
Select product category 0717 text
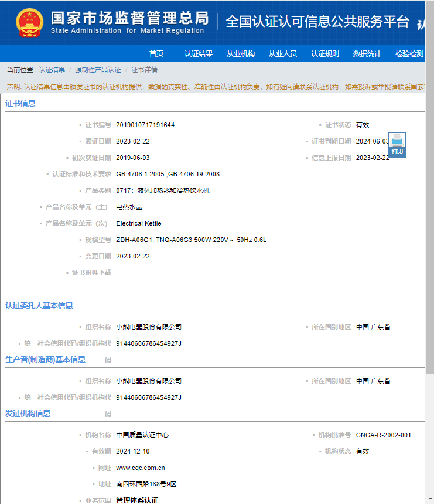tap(163, 190)
